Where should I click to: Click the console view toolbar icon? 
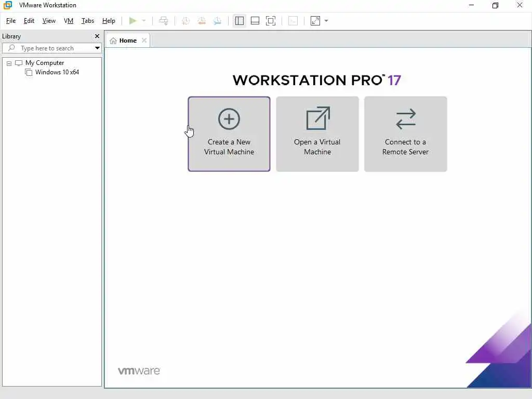(293, 21)
